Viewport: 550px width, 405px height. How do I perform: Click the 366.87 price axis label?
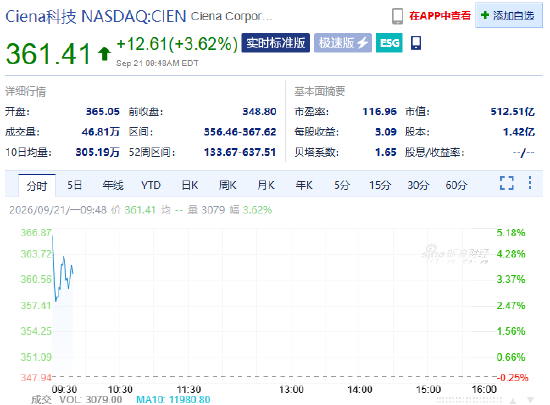(x=36, y=232)
